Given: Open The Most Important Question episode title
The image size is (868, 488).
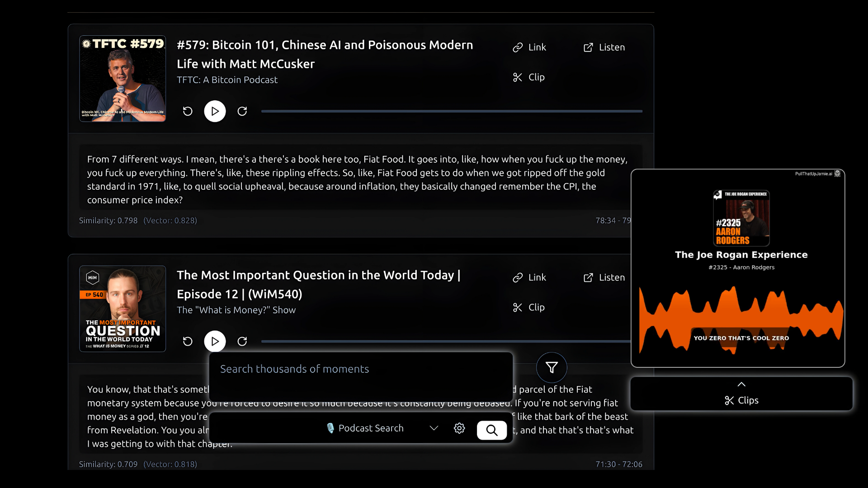Looking at the screenshot, I should (x=319, y=284).
